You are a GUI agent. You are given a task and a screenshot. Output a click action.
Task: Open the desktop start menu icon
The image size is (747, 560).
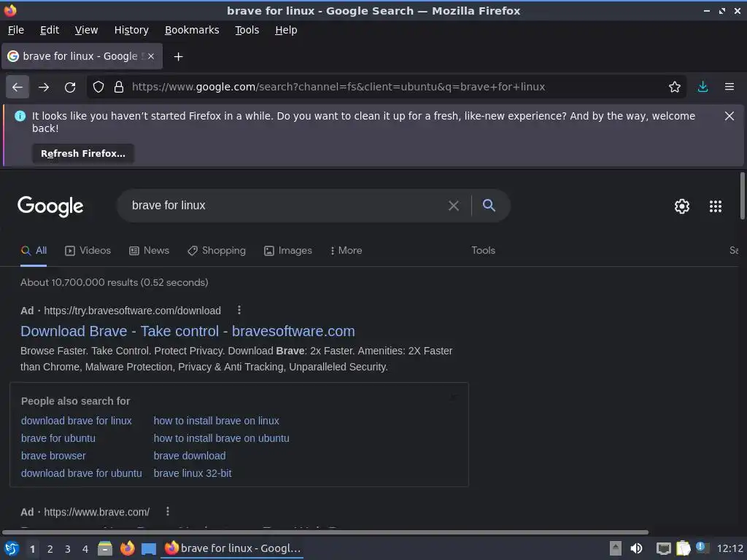tap(12, 548)
